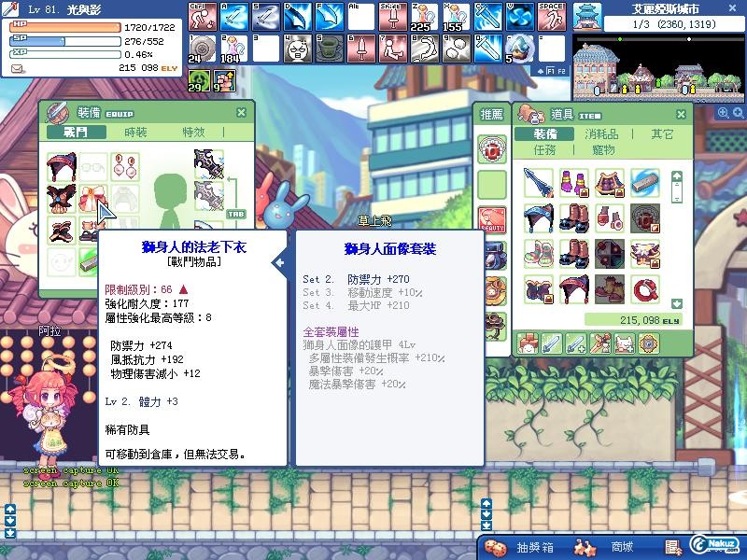Image resolution: width=747 pixels, height=560 pixels.
Task: Activate the sitting skill in slot 7
Action: pos(393,49)
